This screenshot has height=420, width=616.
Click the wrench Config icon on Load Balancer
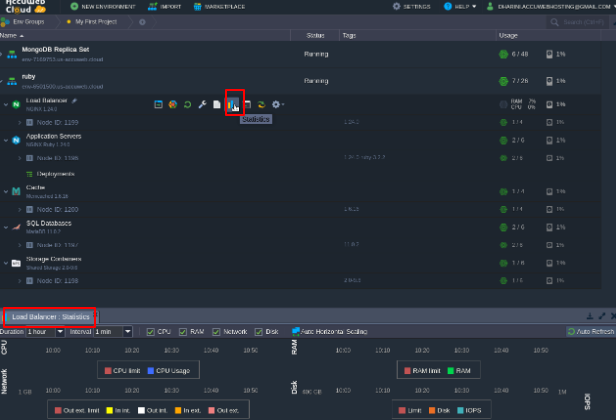pos(202,104)
